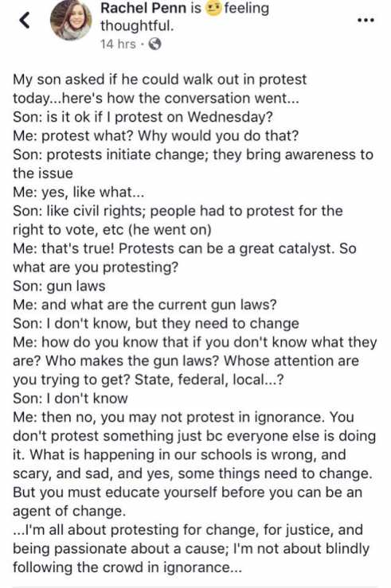This screenshot has width=391, height=588.
Task: Click the '14 hrs' post timestamp
Action: (118, 45)
